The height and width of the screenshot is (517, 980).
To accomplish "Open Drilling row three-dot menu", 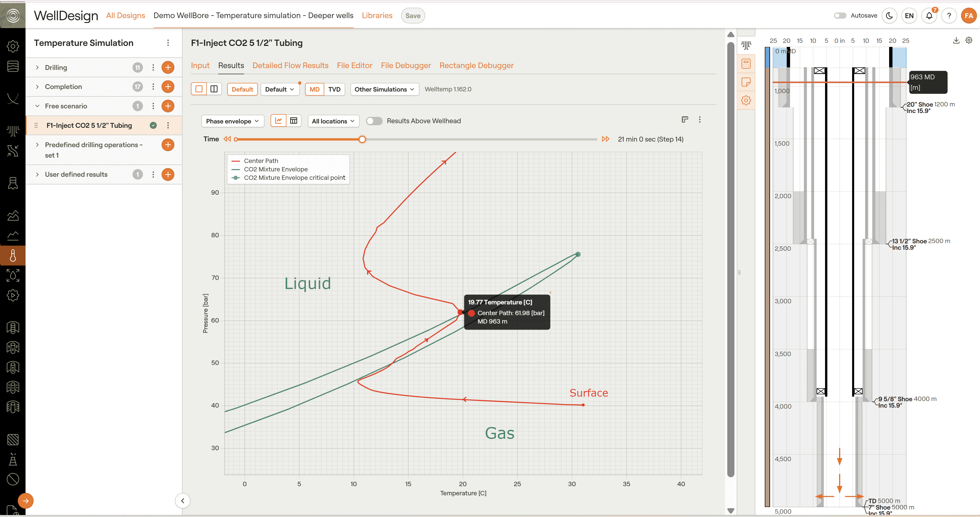I will coord(153,67).
